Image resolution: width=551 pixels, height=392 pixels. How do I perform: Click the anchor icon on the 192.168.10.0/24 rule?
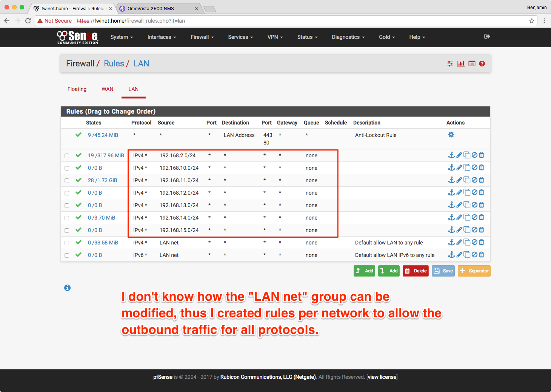451,168
